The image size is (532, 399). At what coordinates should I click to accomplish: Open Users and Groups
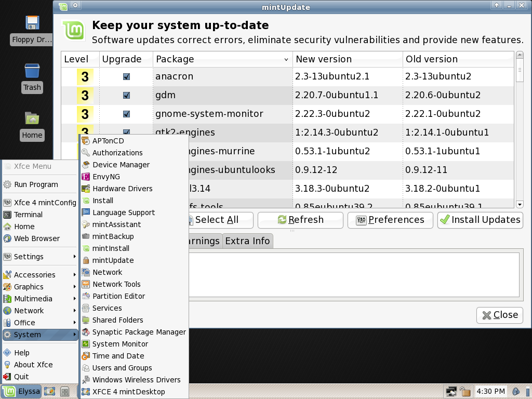[134, 368]
